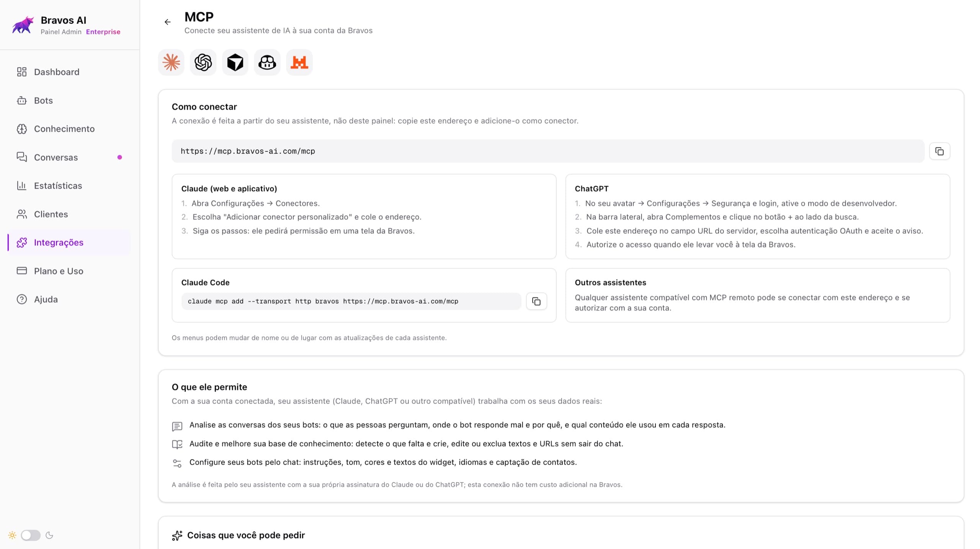Open Conversas in the sidebar
The width and height of the screenshot is (980, 549).
[69, 157]
